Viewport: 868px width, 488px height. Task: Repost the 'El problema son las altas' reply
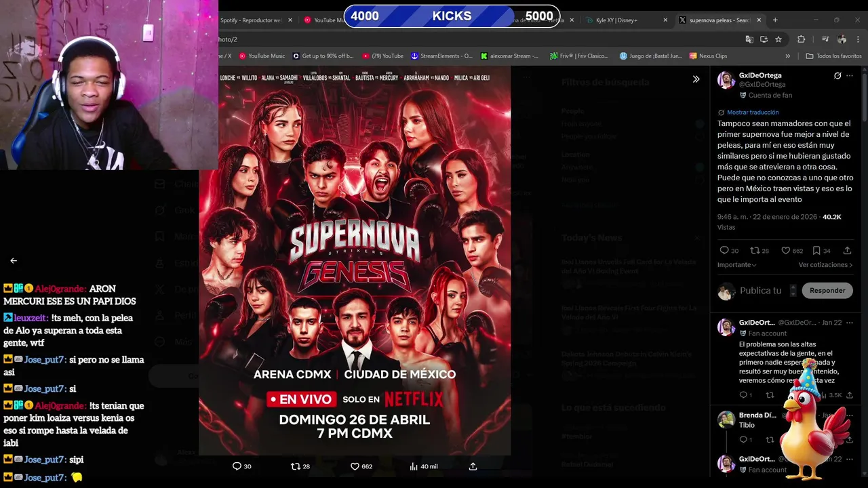click(x=770, y=395)
